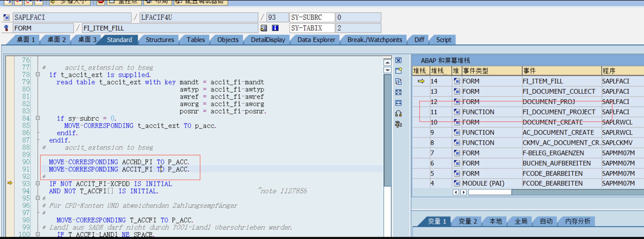This screenshot has width=644, height=239.
Task: Click the LFACIF4U include field
Action: click(x=199, y=17)
